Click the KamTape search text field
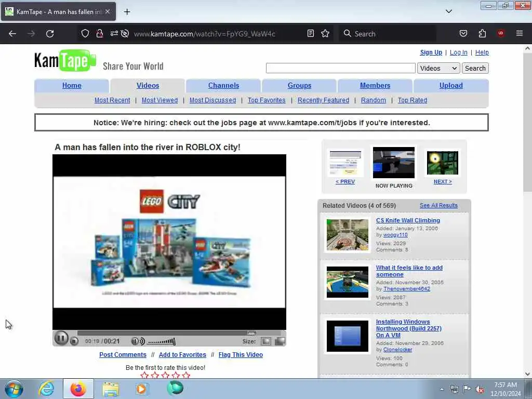The image size is (532, 399). pos(341,68)
